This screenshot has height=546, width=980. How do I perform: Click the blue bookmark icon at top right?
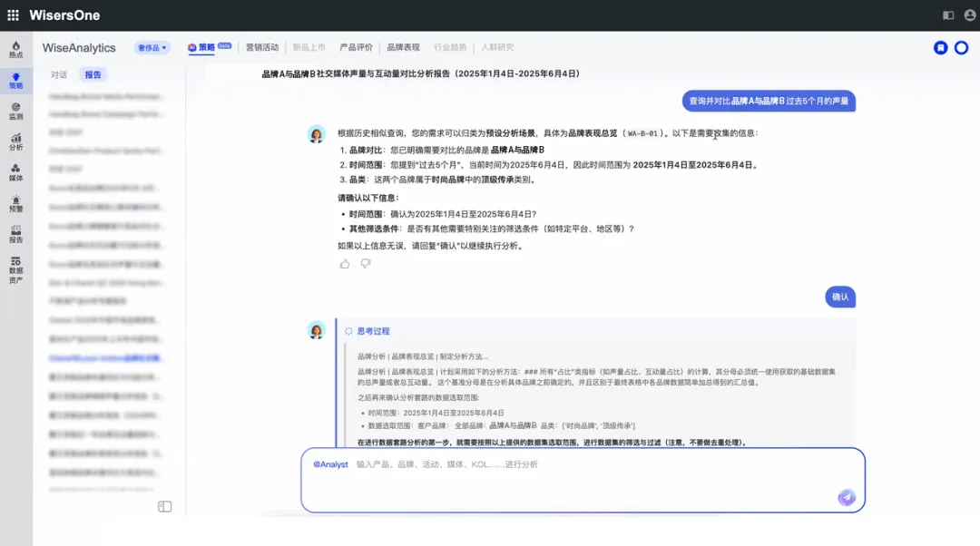941,48
